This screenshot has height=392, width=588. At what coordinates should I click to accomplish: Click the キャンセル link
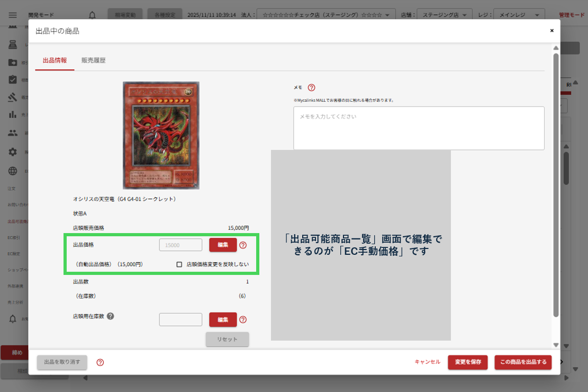(x=427, y=362)
